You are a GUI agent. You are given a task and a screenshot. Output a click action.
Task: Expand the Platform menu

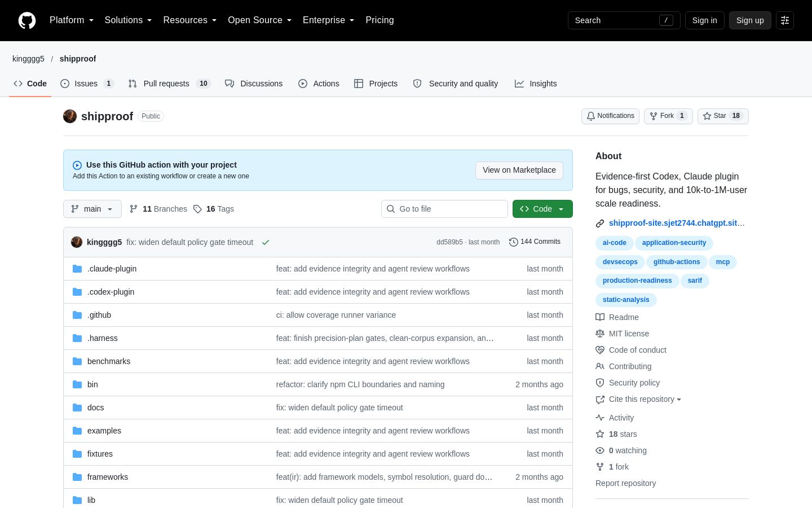click(x=72, y=20)
